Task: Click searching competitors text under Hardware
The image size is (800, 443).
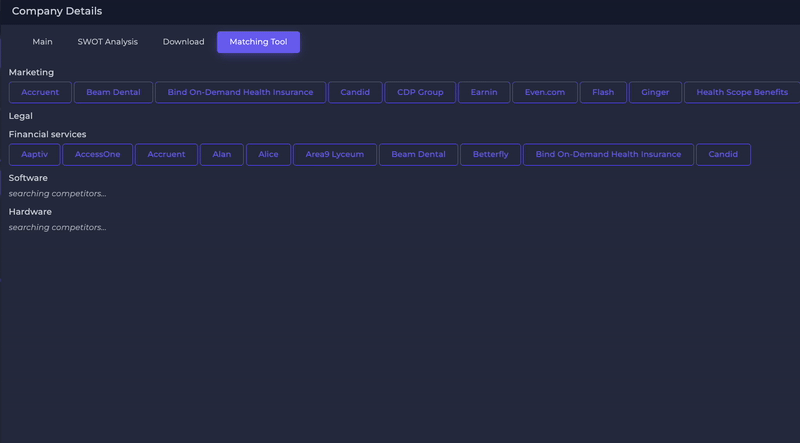Action: point(58,228)
